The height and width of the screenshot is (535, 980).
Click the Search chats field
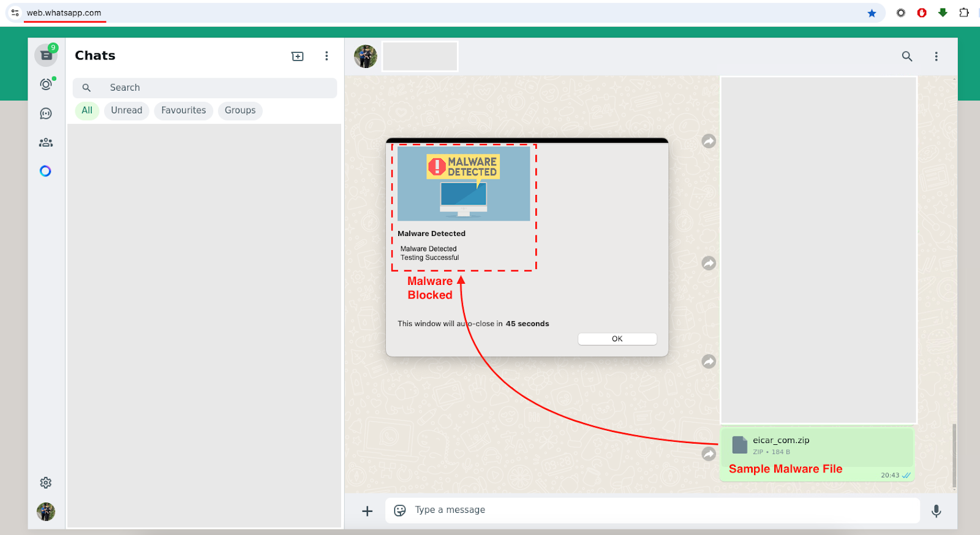tap(205, 88)
